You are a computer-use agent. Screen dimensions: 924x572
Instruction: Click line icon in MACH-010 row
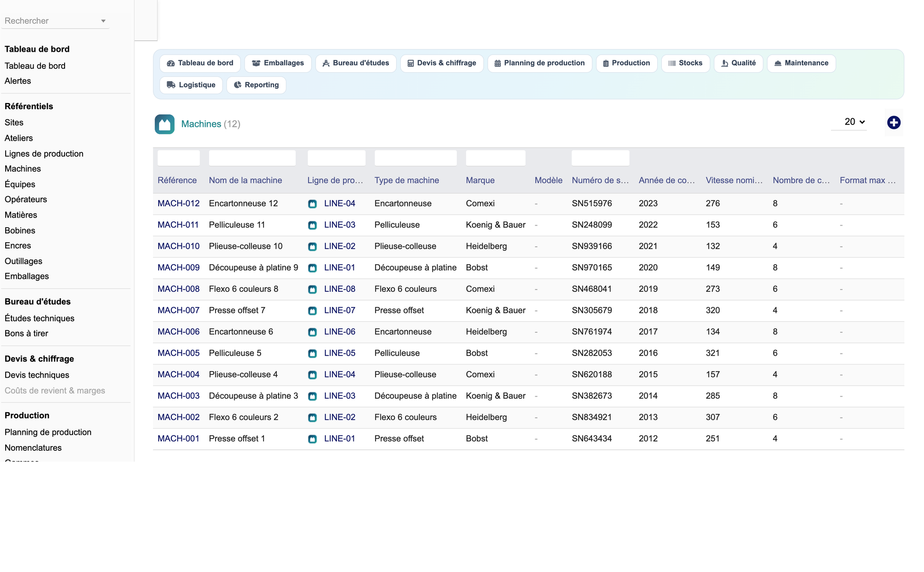tap(312, 247)
